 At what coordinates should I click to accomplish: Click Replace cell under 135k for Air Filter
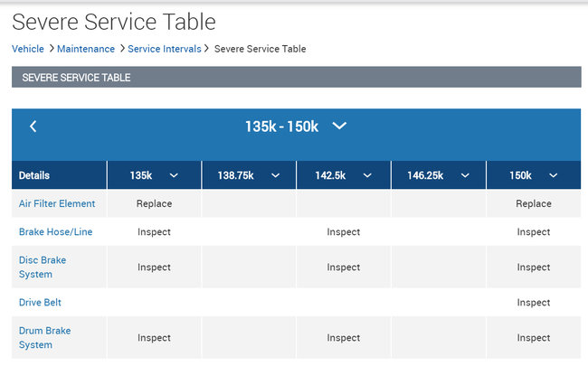154,204
